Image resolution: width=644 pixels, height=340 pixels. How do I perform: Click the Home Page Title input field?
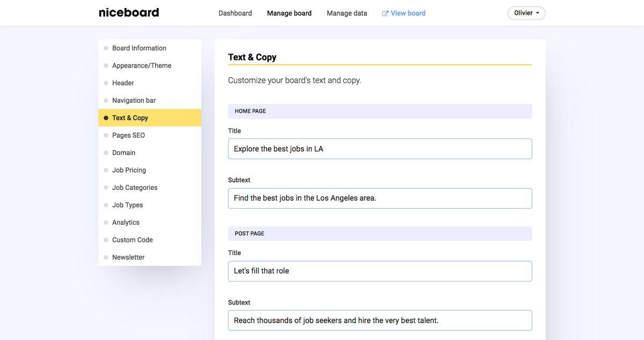click(379, 149)
